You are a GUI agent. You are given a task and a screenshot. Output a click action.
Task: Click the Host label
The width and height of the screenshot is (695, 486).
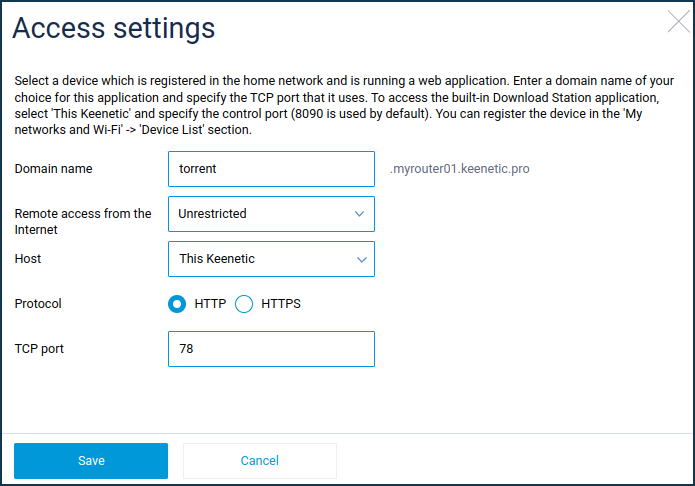click(27, 259)
